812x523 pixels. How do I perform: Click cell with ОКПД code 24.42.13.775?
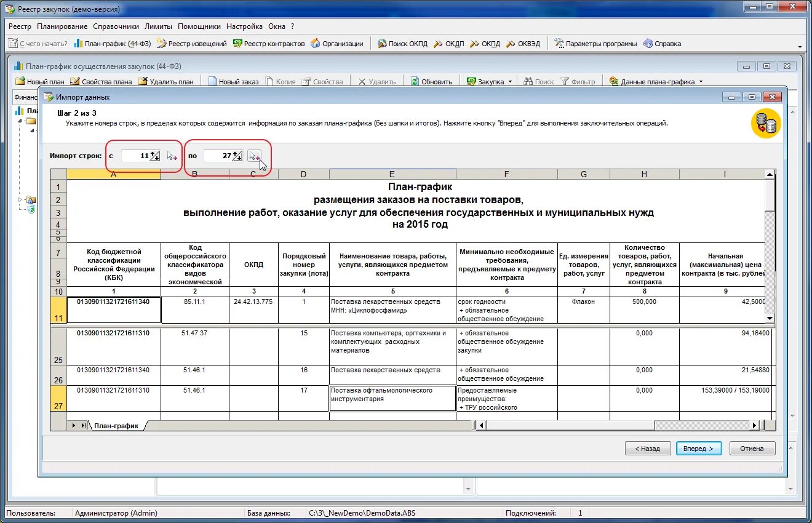coord(253,309)
